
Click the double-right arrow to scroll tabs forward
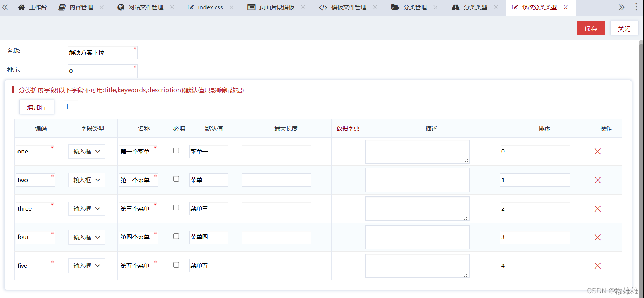622,7
